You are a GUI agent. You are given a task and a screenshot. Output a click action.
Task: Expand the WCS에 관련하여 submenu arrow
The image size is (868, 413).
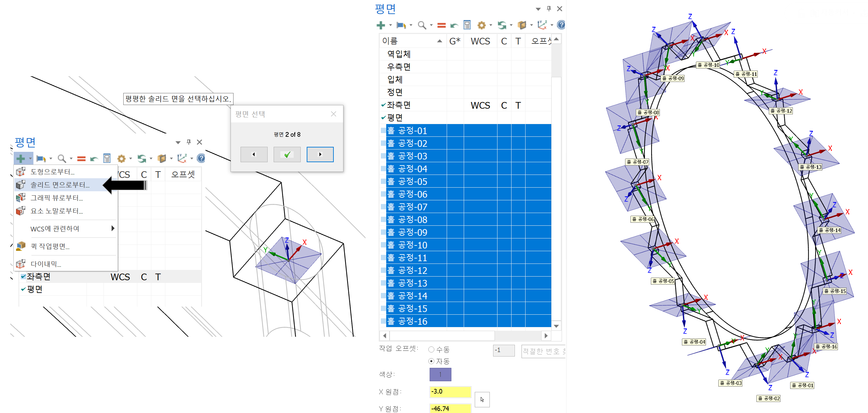pyautogui.click(x=113, y=229)
